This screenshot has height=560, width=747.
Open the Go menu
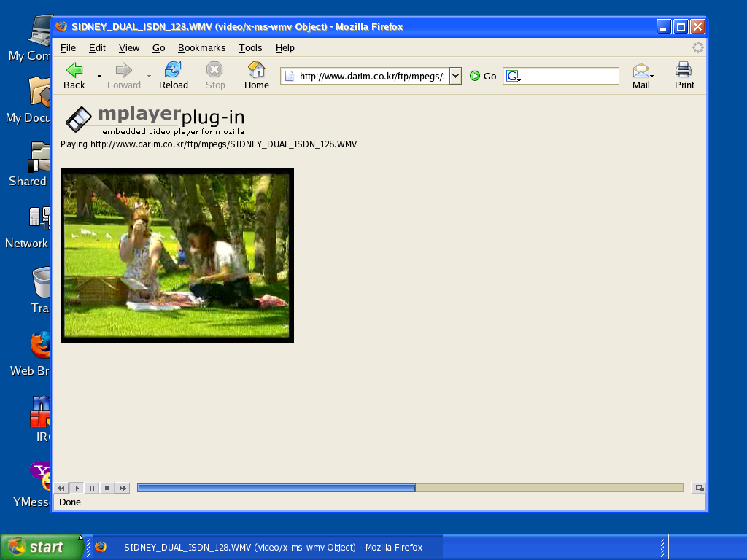pyautogui.click(x=158, y=47)
